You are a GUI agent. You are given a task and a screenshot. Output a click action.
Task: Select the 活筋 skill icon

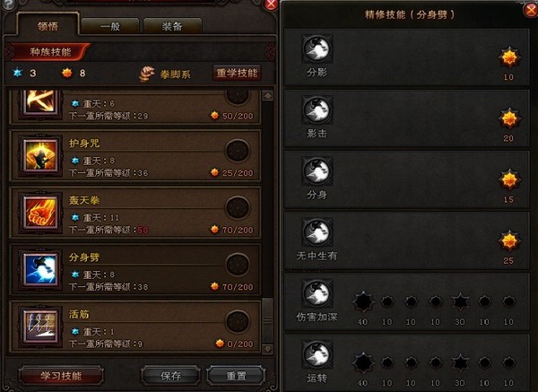coord(40,327)
